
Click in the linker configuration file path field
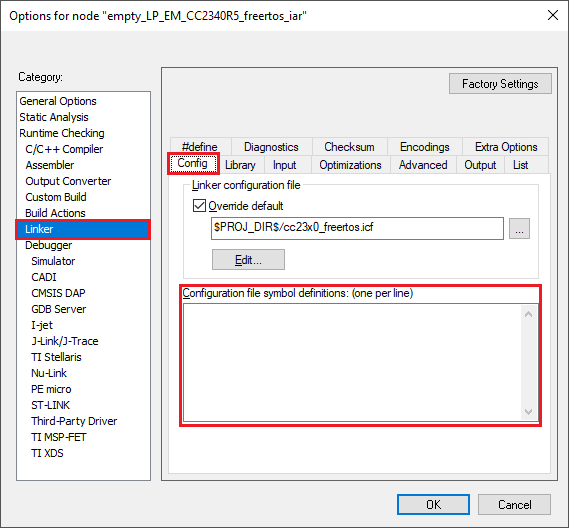357,228
